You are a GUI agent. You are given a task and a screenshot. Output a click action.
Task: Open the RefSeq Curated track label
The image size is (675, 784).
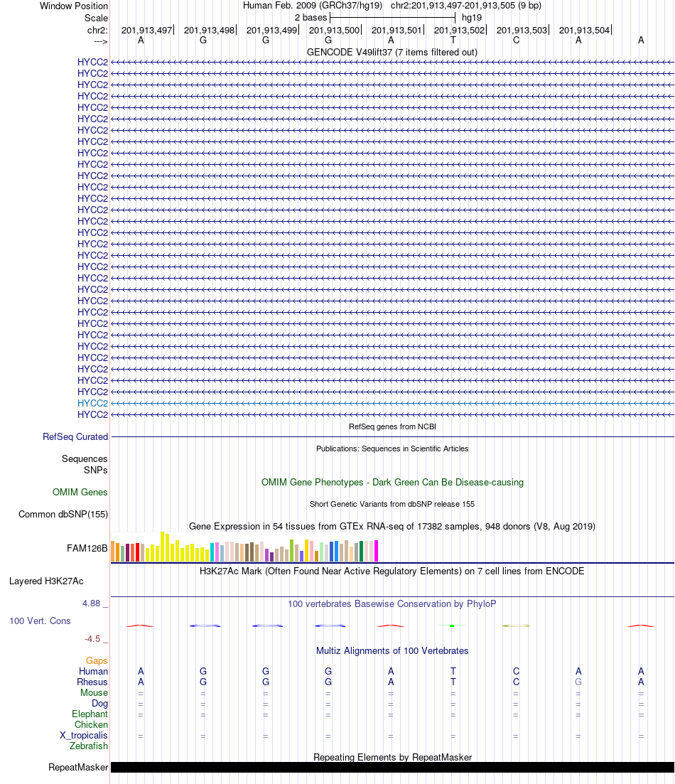point(75,436)
